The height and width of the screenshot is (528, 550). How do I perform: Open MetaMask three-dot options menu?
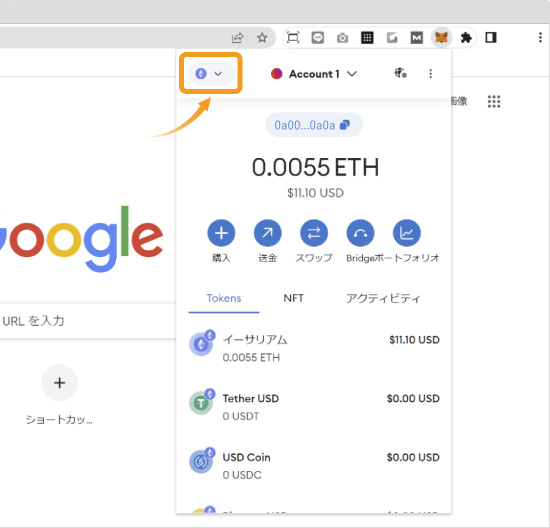click(x=430, y=74)
